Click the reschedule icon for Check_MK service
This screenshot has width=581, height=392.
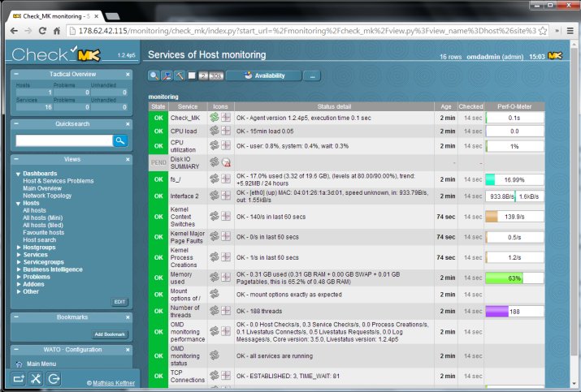point(215,118)
